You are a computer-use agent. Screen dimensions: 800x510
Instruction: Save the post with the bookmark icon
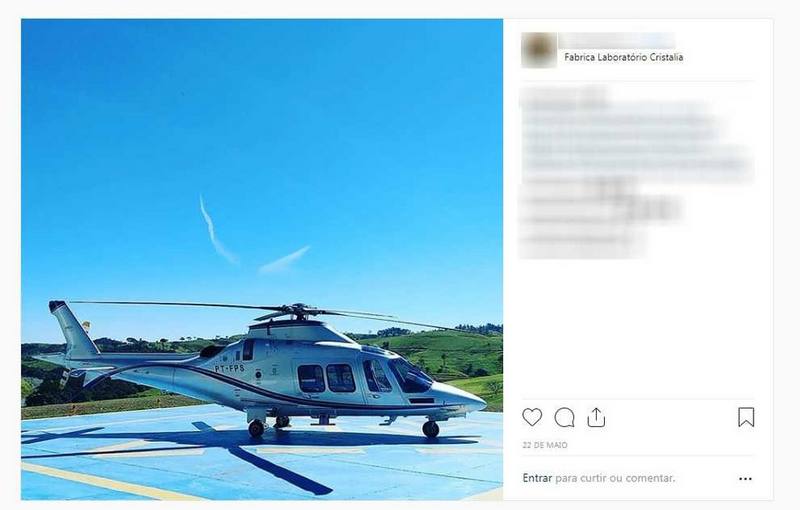click(x=746, y=417)
